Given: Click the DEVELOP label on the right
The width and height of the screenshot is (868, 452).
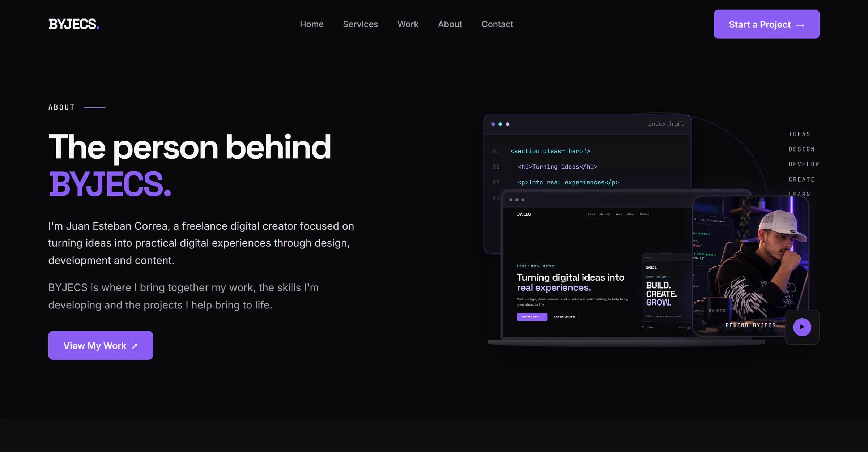Looking at the screenshot, I should tap(804, 164).
